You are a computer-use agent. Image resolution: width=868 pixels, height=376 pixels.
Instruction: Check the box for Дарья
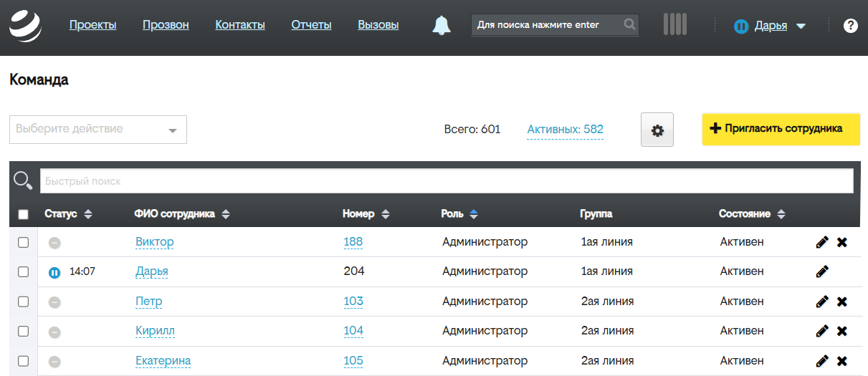click(23, 271)
